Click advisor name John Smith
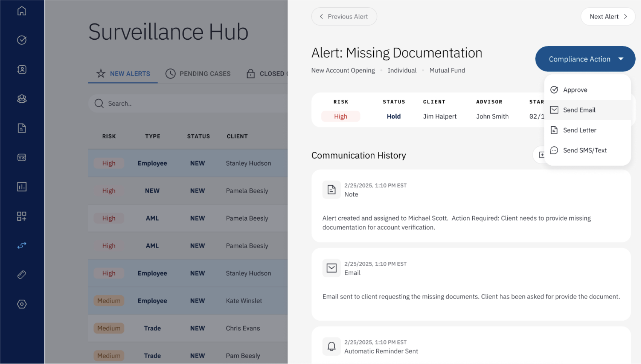Viewport: 641px width, 364px height. pyautogui.click(x=492, y=116)
